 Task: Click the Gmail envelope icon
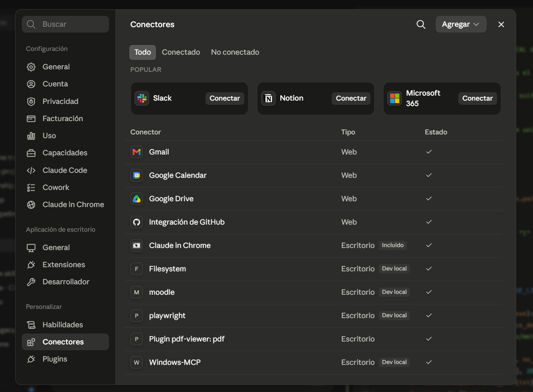tap(137, 152)
